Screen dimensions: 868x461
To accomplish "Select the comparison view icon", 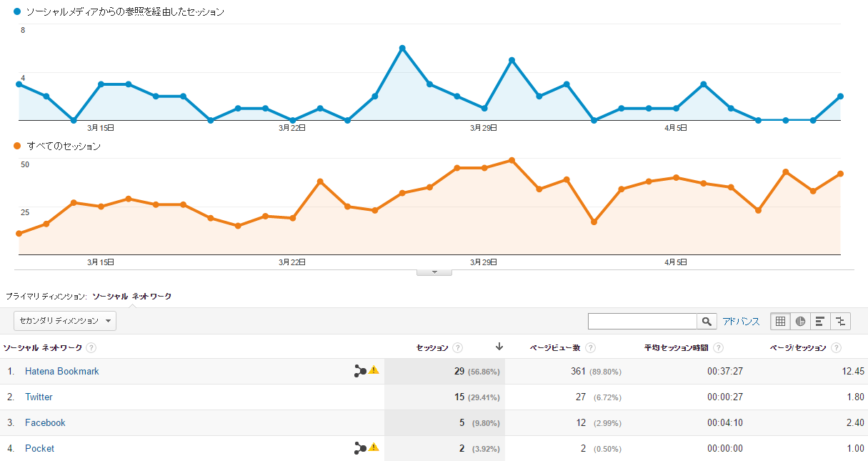I will 840,322.
